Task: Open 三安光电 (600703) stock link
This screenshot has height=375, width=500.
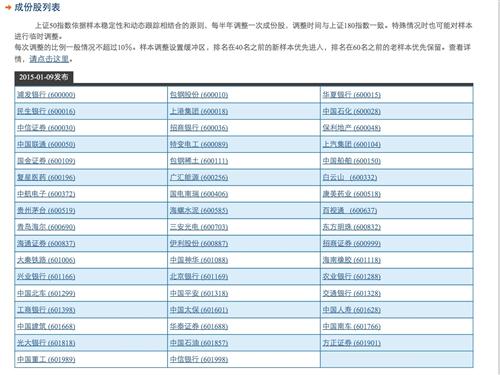Action: click(199, 227)
